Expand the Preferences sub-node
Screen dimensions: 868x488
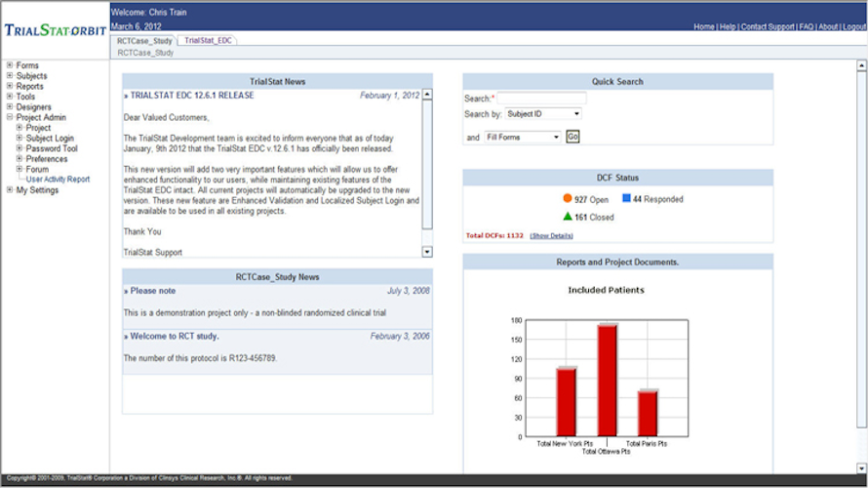tap(20, 158)
